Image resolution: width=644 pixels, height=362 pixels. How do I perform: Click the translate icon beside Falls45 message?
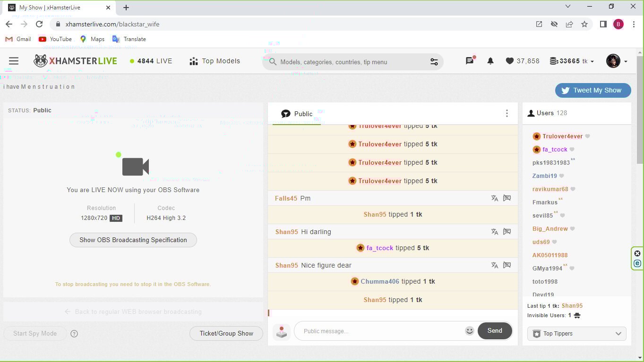pyautogui.click(x=494, y=198)
